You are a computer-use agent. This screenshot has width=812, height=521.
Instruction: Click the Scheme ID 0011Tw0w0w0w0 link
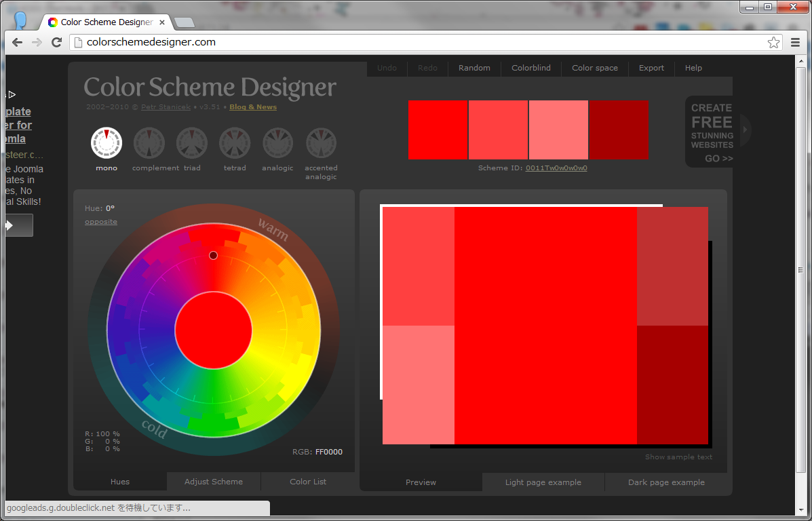[556, 168]
